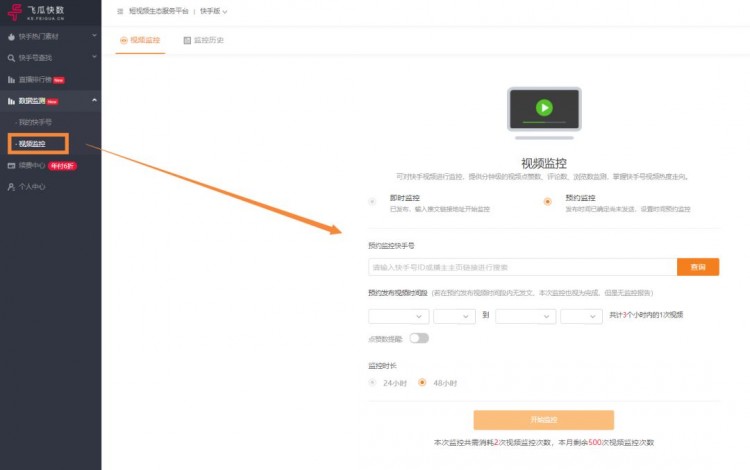Viewport: 750px width, 470px height.
Task: Click the New badge next to 直播排行榜
Action: point(59,80)
